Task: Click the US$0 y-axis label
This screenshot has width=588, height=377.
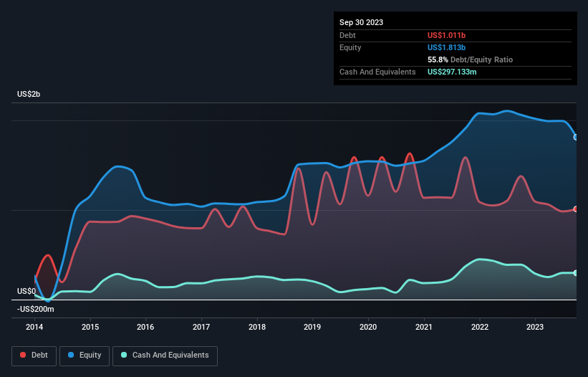Action: pos(26,292)
